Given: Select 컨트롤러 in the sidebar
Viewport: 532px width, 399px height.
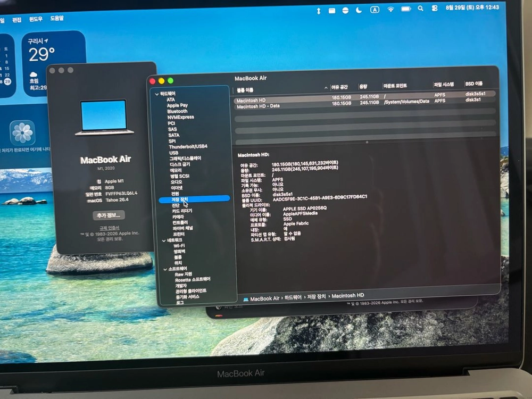Looking at the screenshot, I should tap(180, 222).
